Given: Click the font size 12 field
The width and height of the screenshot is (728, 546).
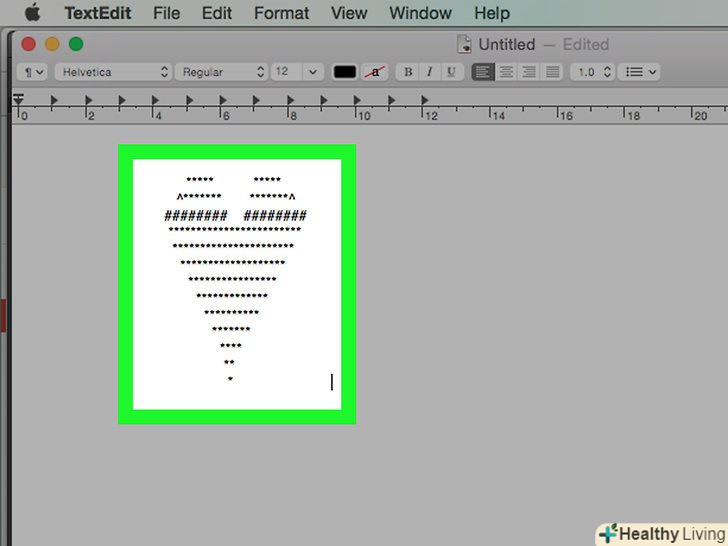Looking at the screenshot, I should [286, 72].
